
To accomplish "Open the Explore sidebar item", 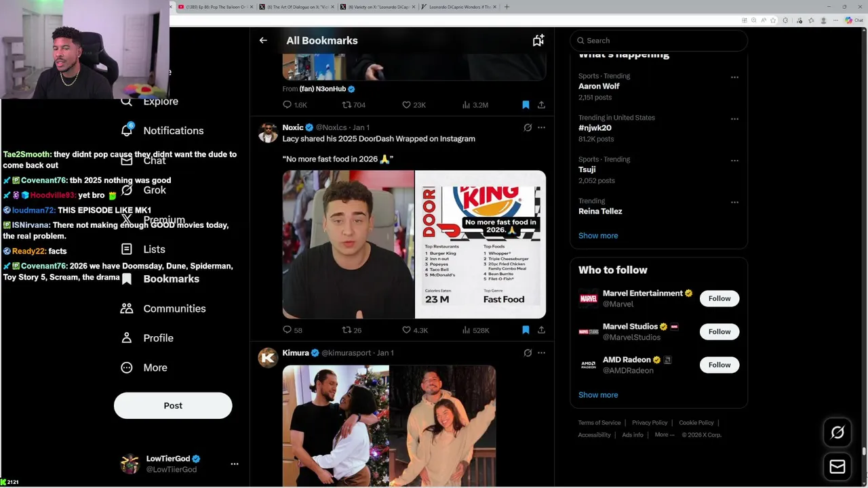I will pyautogui.click(x=161, y=101).
